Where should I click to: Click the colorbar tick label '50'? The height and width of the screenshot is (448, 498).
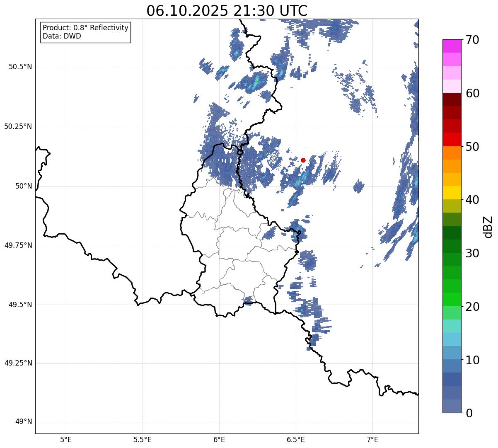[x=472, y=147]
